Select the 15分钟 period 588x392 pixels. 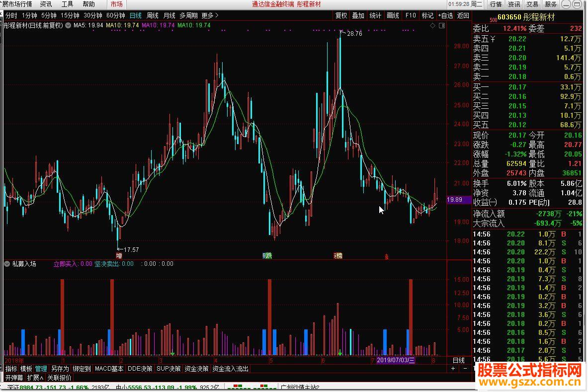pos(70,15)
